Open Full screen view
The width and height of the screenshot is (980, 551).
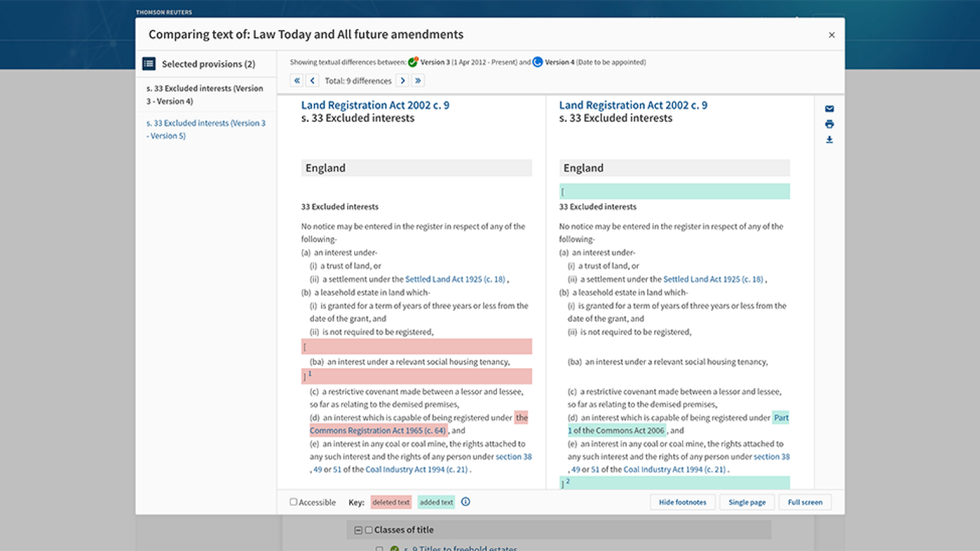(805, 503)
